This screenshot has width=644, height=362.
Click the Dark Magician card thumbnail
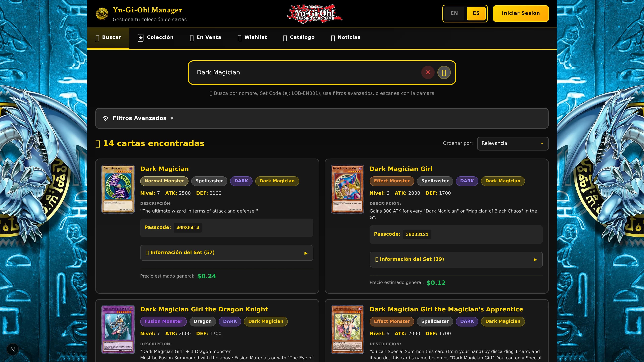pos(118,189)
